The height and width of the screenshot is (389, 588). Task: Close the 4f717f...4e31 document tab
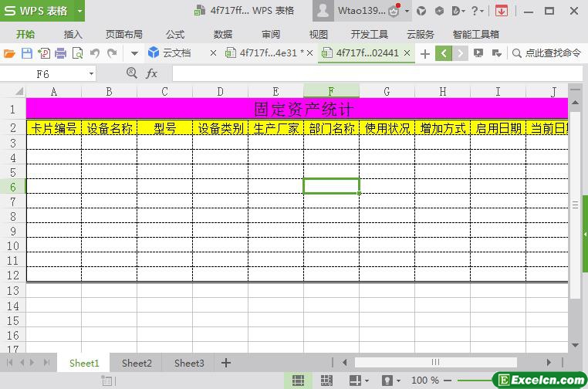click(x=309, y=53)
